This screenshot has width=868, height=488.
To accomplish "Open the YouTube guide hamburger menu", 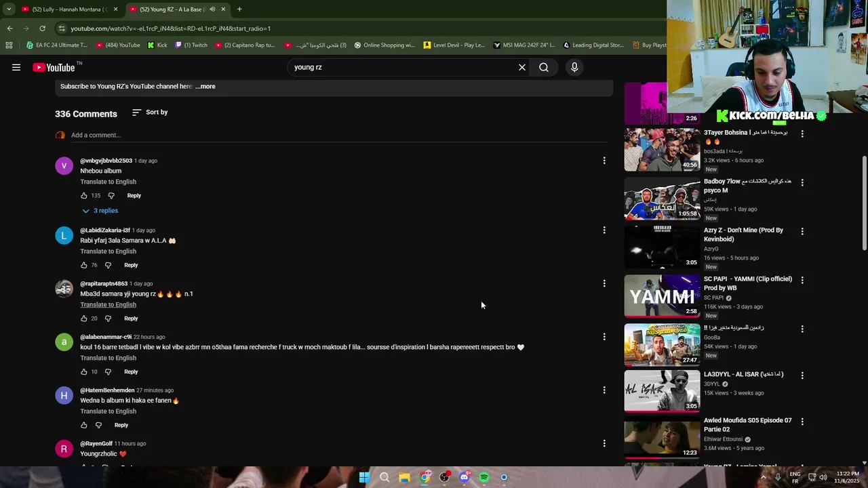I will pyautogui.click(x=16, y=67).
